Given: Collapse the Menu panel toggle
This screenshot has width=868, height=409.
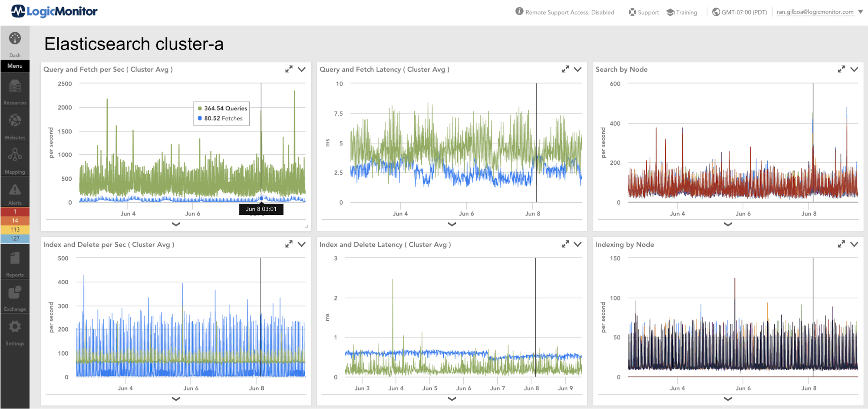Looking at the screenshot, I should (x=15, y=66).
